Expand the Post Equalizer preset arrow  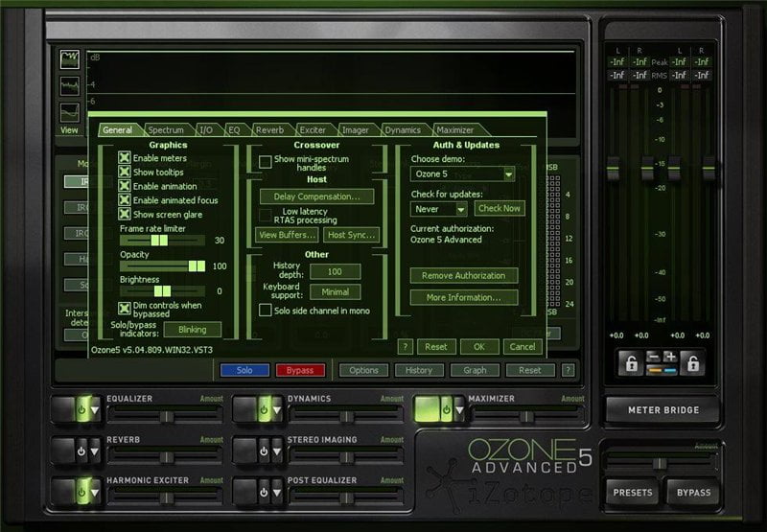(x=277, y=492)
